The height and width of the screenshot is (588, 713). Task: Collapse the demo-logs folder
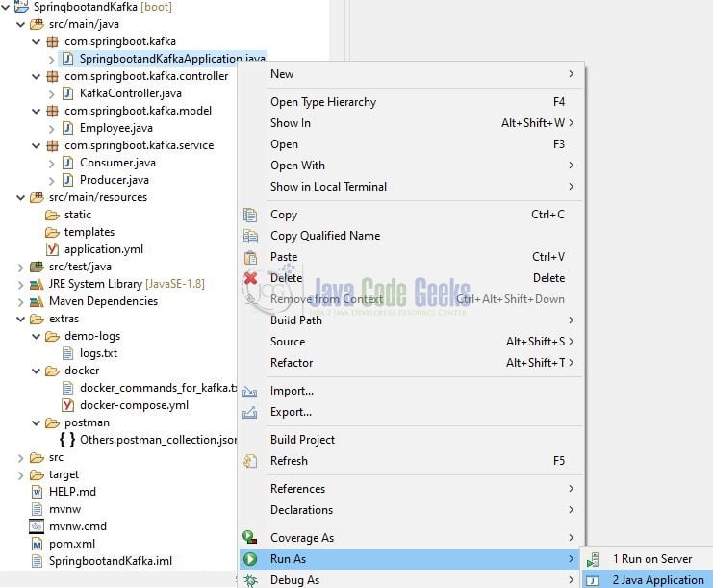(x=36, y=337)
